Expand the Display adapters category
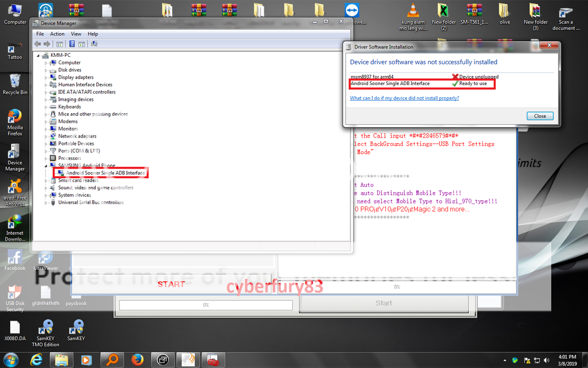Viewport: 588px width, 368px height. click(x=46, y=78)
